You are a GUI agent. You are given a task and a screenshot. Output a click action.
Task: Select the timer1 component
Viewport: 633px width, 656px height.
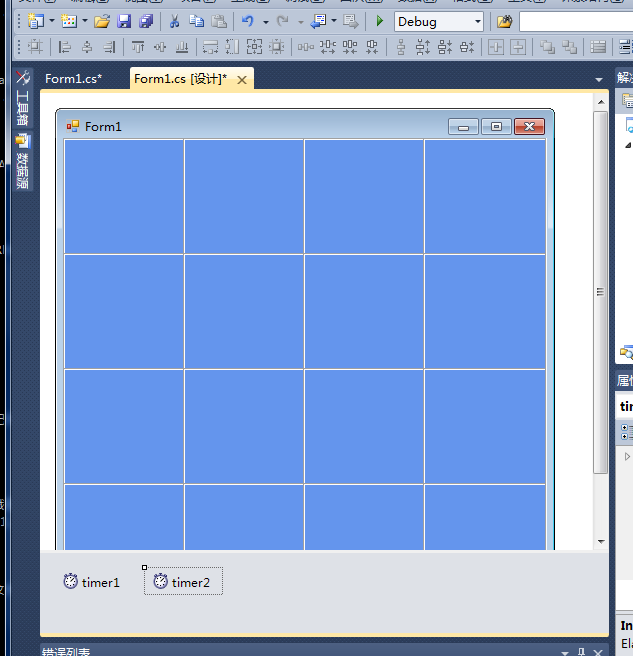point(91,582)
